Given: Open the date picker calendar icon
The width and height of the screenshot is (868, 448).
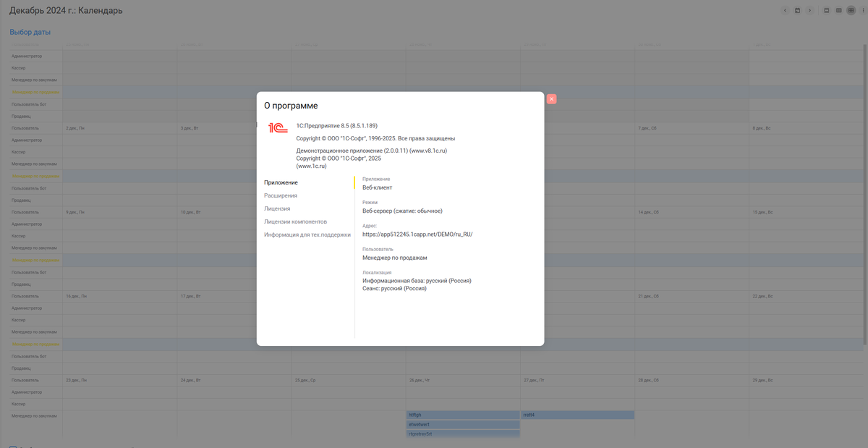Looking at the screenshot, I should pos(798,10).
